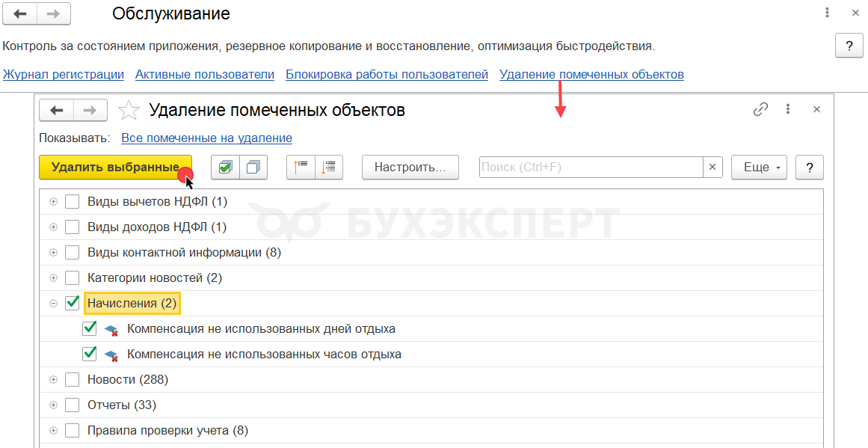The height and width of the screenshot is (448, 868).
Task: Uncheck the Начисления group checkbox
Action: pos(72,303)
